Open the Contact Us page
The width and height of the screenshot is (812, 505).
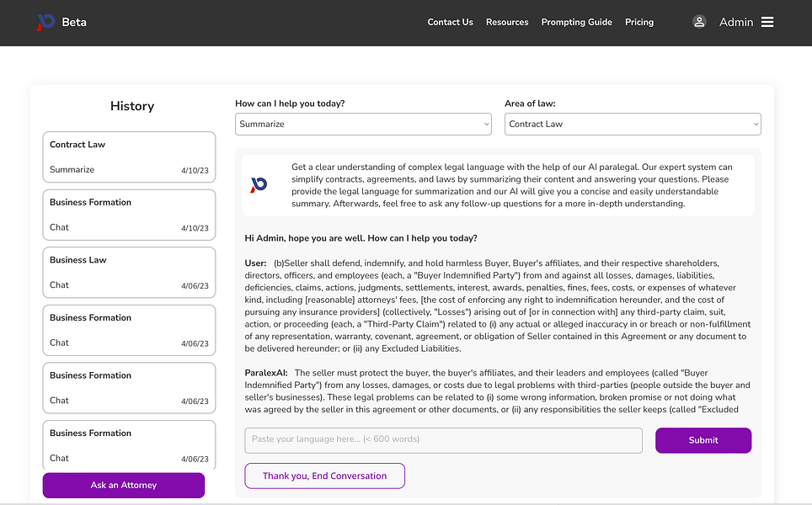(x=450, y=22)
